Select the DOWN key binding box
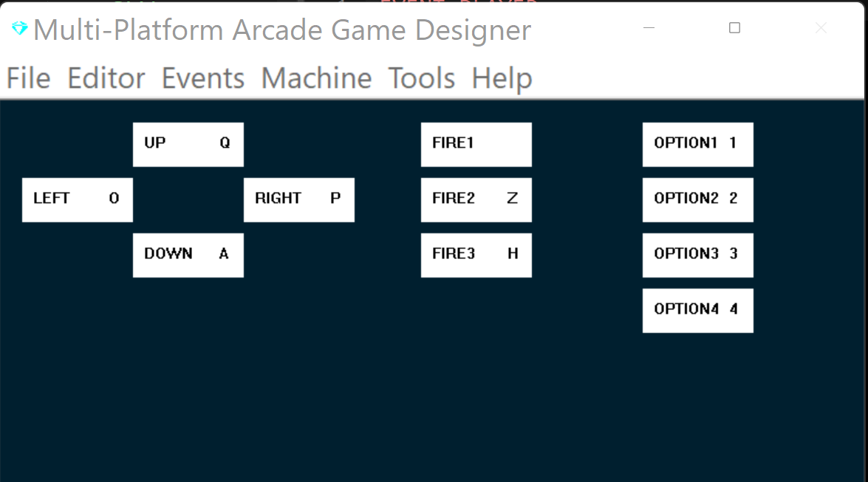Viewport: 868px width, 482px height. click(188, 255)
